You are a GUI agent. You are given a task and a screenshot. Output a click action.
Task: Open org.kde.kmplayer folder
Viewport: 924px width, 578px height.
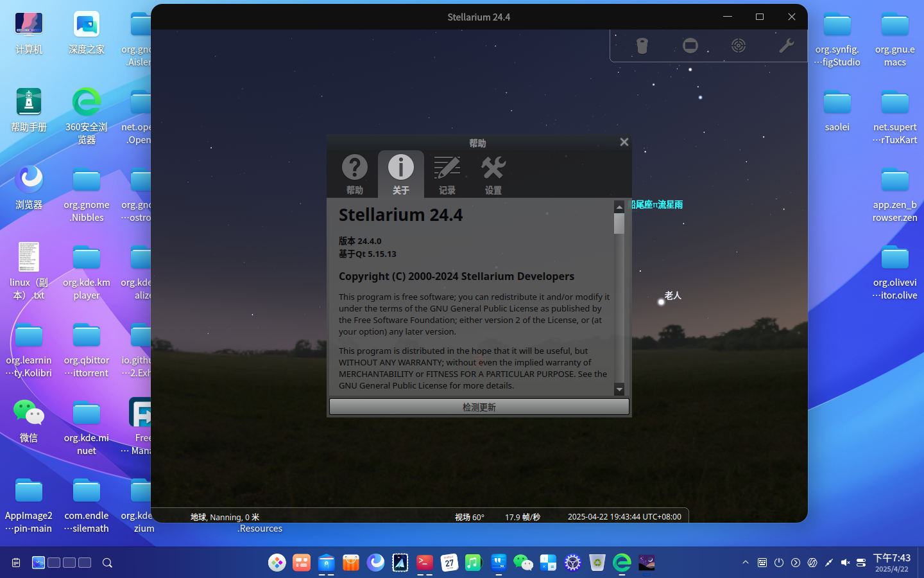coord(87,272)
